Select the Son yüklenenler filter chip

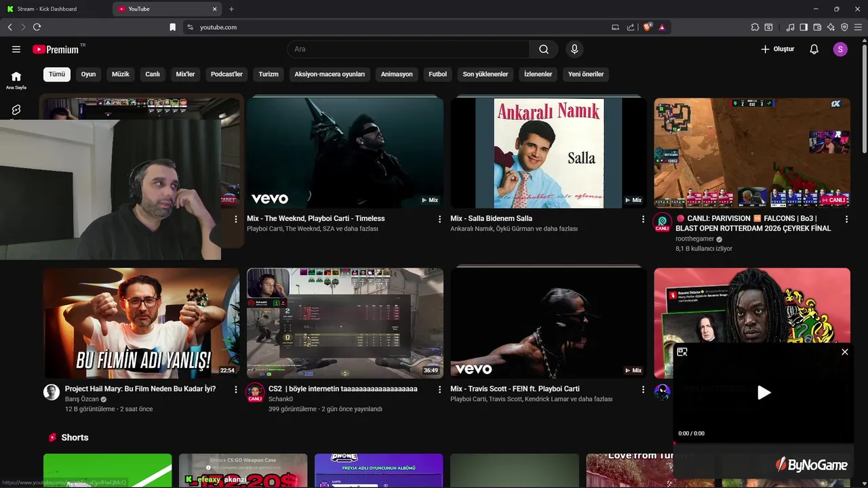coord(486,74)
